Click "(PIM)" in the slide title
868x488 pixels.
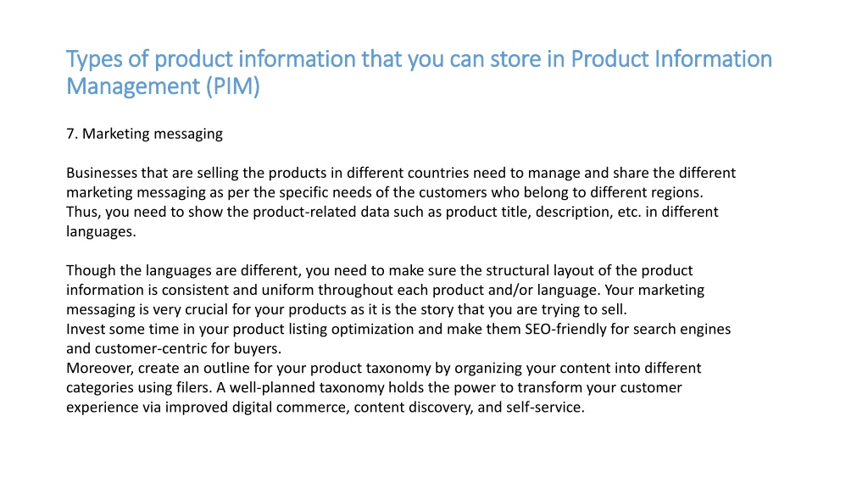click(232, 87)
